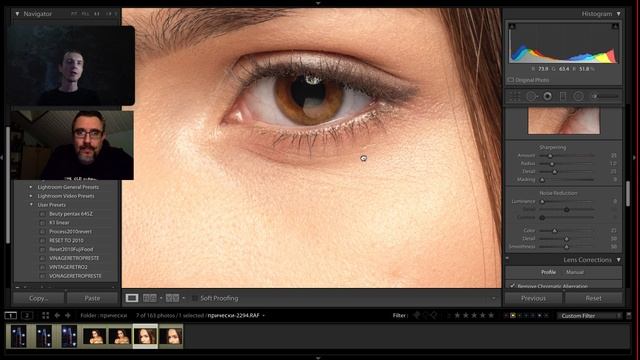Image resolution: width=640 pixels, height=360 pixels.
Task: Expand Lightroom Video Presets folder
Action: (31, 196)
